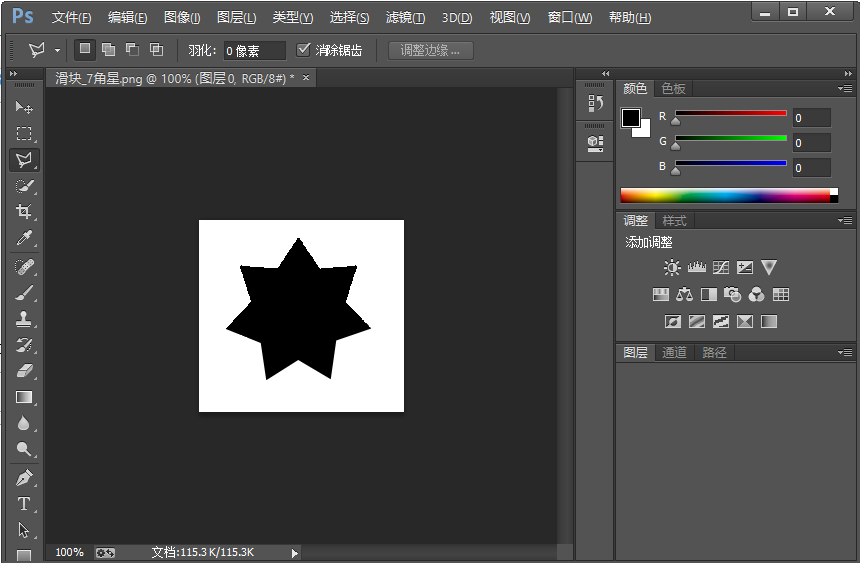Add a Vibrance adjustment

[x=769, y=267]
